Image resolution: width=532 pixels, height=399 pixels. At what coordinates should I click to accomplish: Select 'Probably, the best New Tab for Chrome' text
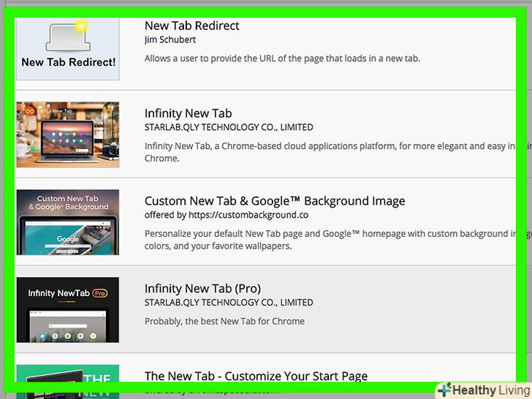click(x=224, y=321)
